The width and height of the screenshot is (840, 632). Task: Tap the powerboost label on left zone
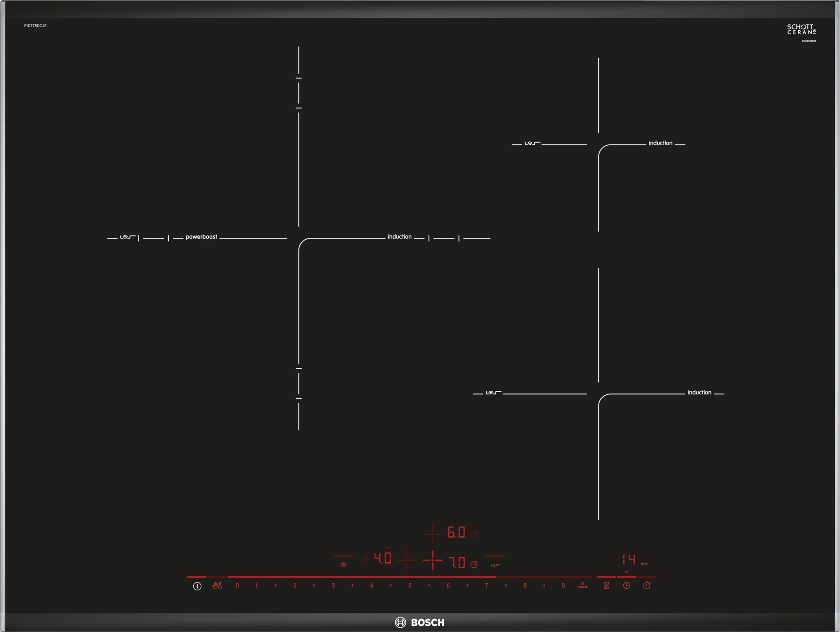click(201, 237)
